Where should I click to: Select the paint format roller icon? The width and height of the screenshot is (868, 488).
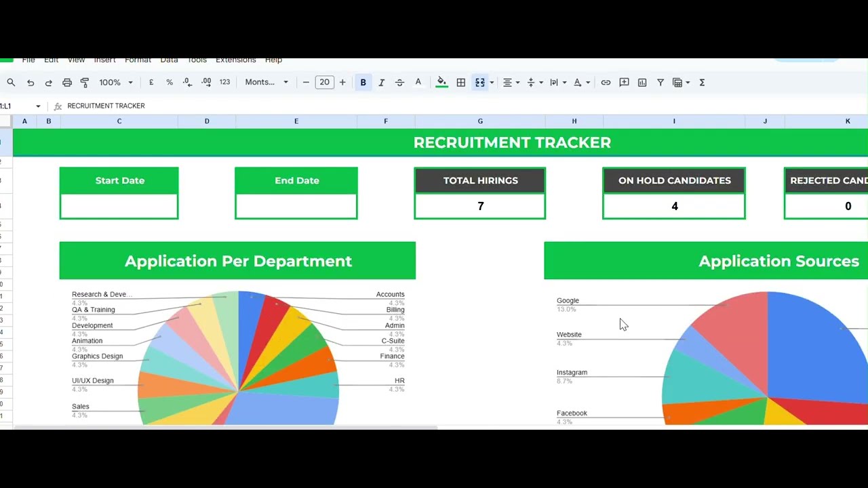coord(85,83)
